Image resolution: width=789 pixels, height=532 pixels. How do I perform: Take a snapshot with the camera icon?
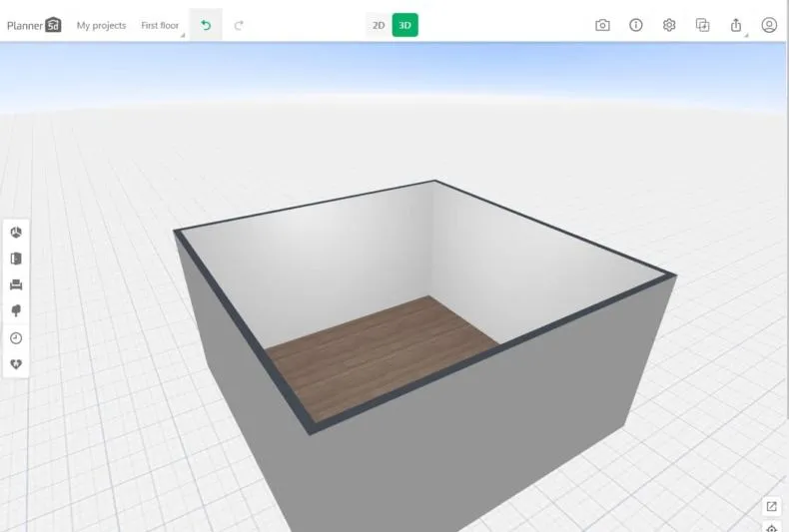click(x=602, y=25)
